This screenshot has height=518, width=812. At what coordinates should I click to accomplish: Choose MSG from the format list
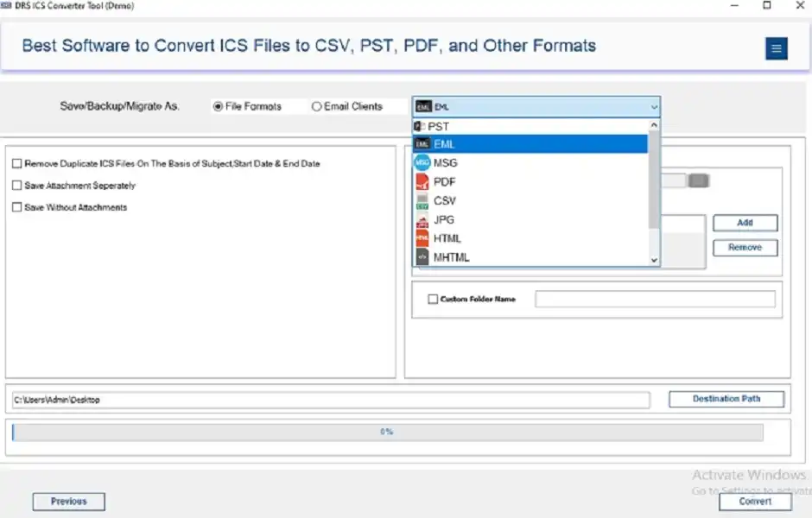(x=530, y=162)
